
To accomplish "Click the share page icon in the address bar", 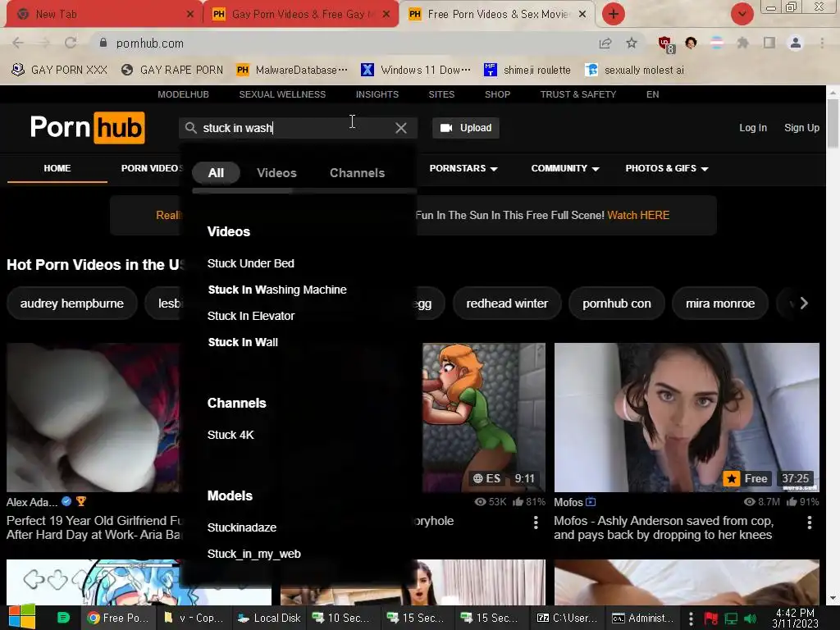I will pos(605,43).
